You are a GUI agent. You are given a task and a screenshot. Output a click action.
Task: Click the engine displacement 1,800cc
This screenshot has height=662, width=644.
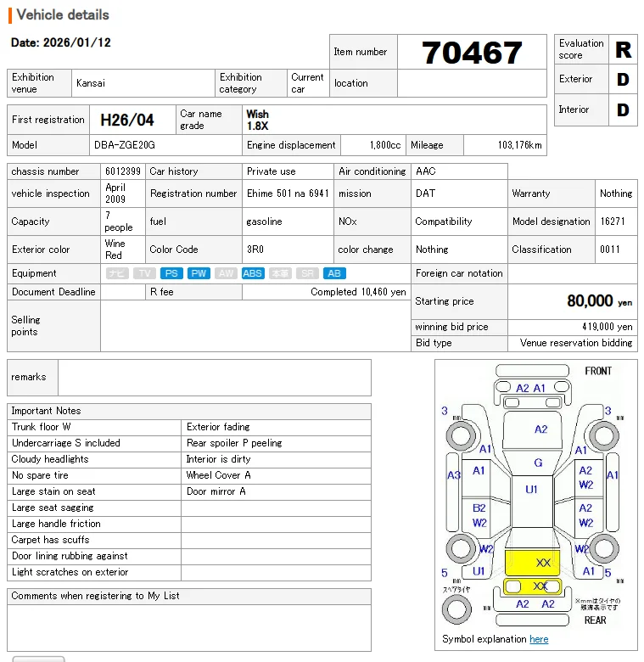coord(385,145)
